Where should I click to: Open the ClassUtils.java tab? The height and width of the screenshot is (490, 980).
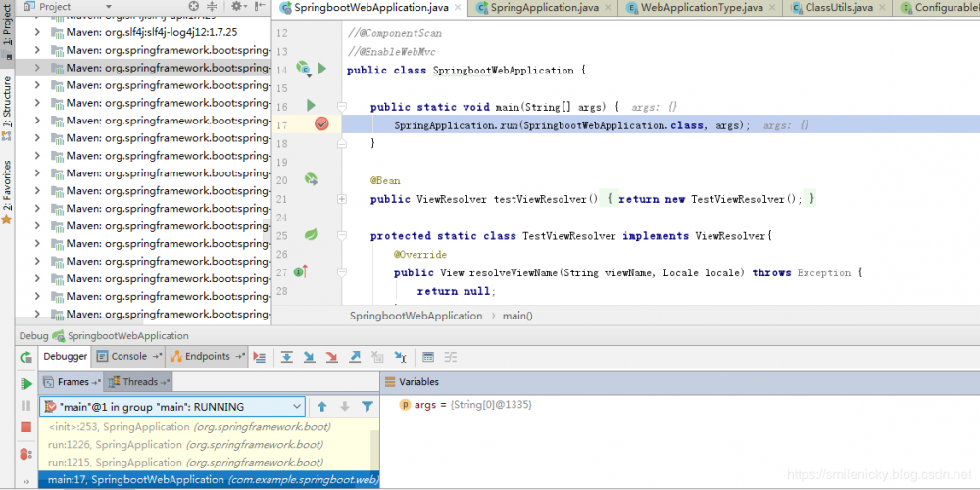839,8
